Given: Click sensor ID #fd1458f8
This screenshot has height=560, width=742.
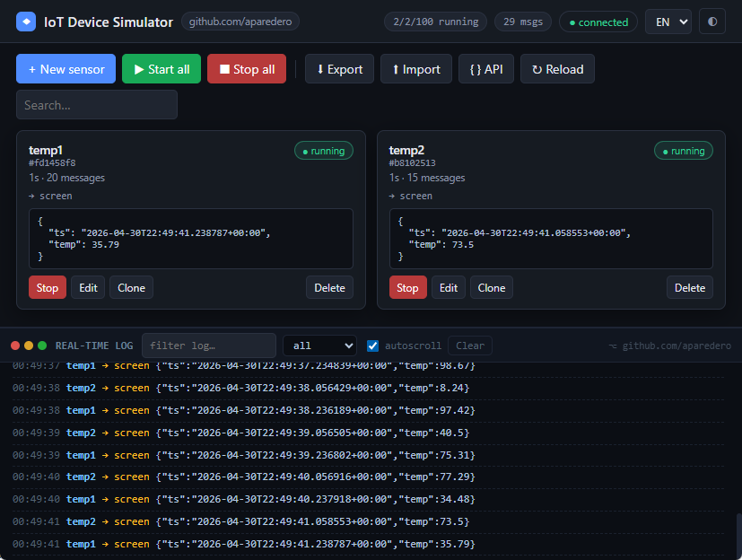Looking at the screenshot, I should tap(52, 162).
